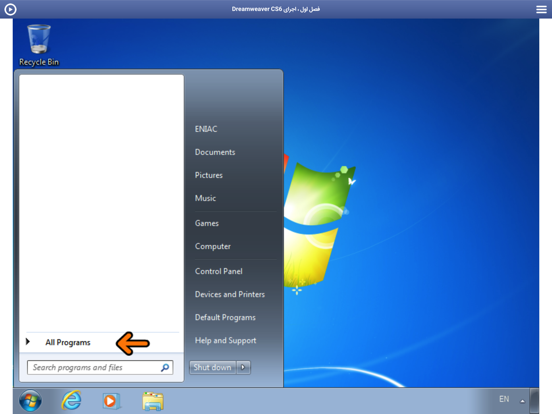The image size is (552, 414).
Task: Click the EN language indicator
Action: coord(504,399)
